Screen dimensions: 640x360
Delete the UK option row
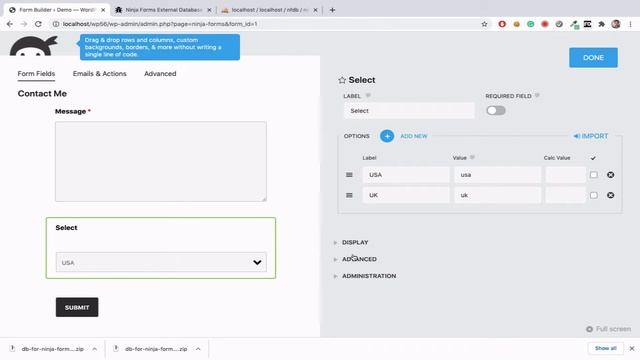(610, 195)
